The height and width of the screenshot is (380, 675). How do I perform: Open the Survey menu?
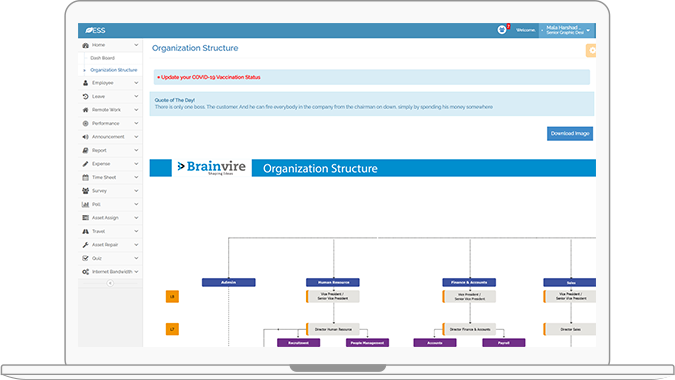coord(110,191)
